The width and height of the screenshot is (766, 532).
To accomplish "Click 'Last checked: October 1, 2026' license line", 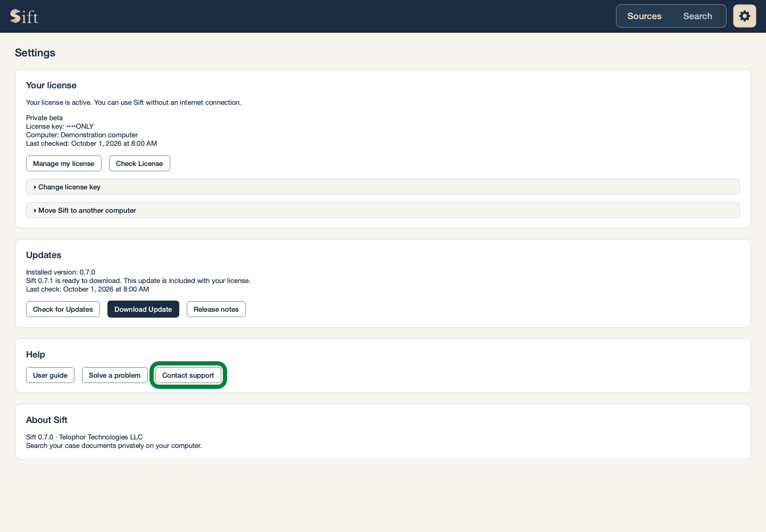I will click(x=91, y=144).
